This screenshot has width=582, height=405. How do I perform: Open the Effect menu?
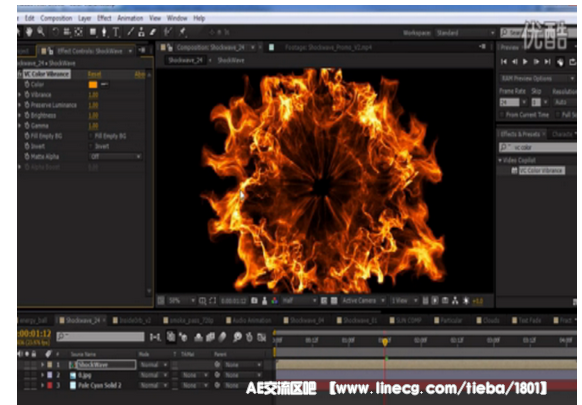click(x=104, y=18)
